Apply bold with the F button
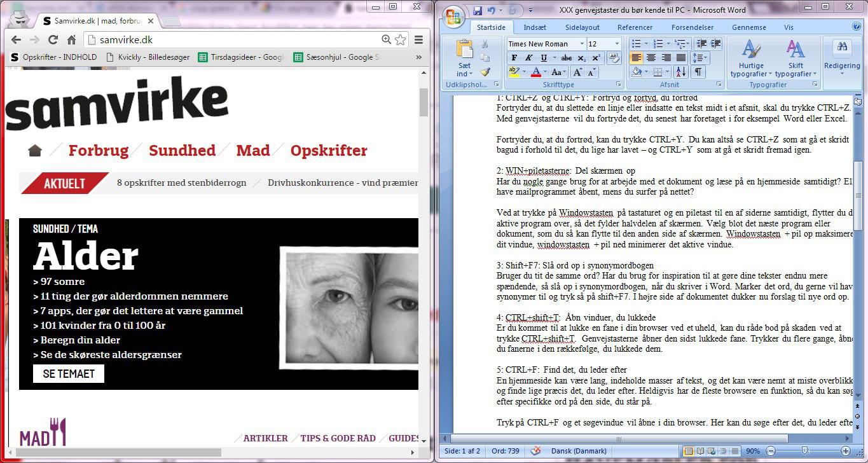Screen dimensions: 868x463 514,58
